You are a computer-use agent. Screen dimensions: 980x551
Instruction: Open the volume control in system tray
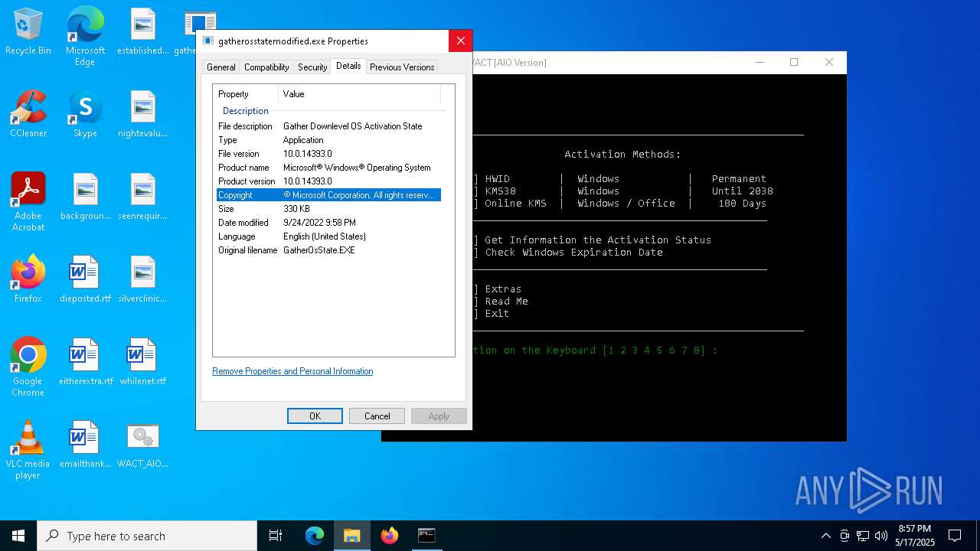coord(881,536)
